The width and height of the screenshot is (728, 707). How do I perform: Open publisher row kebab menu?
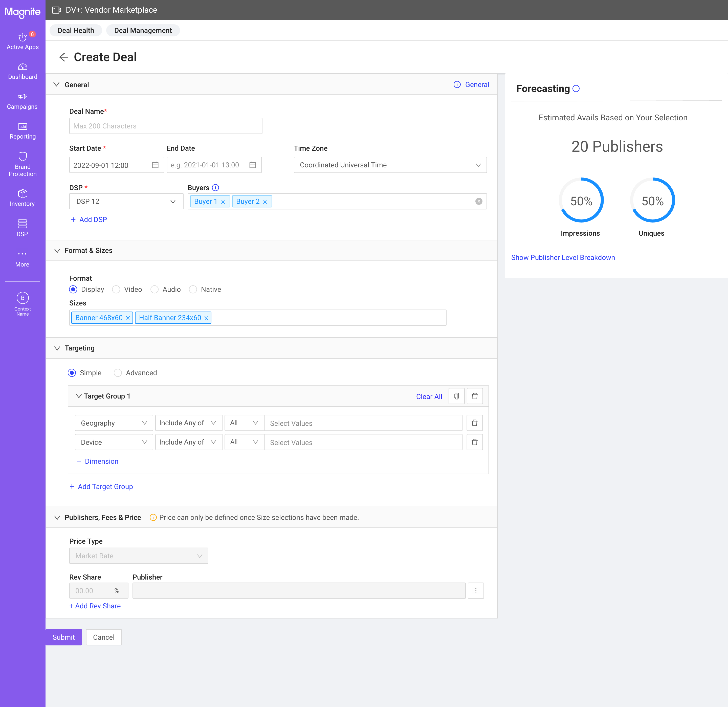coord(476,591)
